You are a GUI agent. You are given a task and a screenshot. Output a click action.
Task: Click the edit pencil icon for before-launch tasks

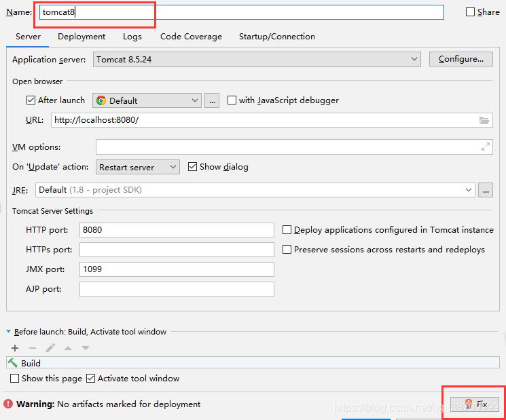click(x=50, y=348)
